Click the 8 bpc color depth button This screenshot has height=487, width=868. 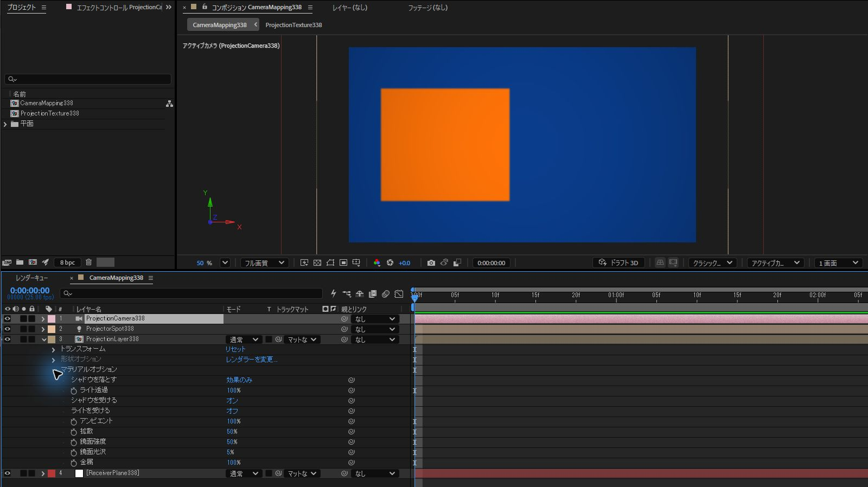[68, 262]
